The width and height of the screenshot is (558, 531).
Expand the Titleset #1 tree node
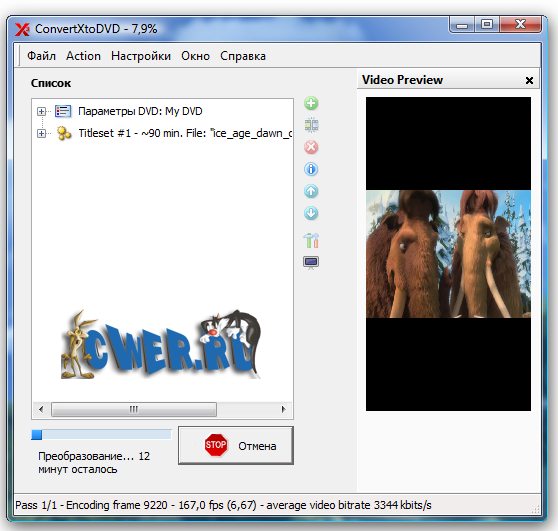(x=42, y=133)
